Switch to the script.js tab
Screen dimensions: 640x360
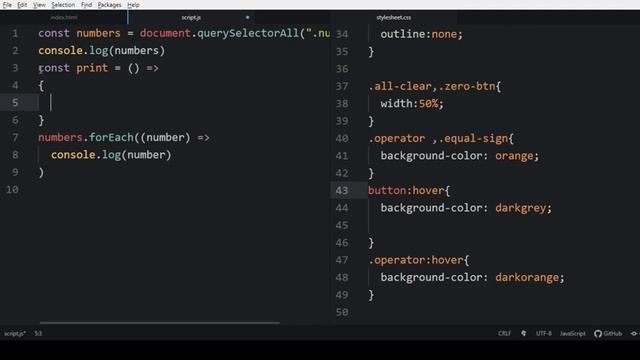(x=191, y=18)
